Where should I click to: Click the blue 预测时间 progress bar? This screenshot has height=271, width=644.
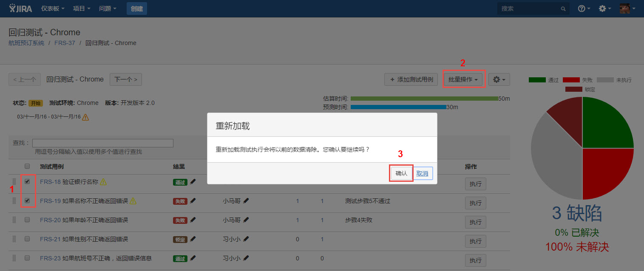coord(398,107)
